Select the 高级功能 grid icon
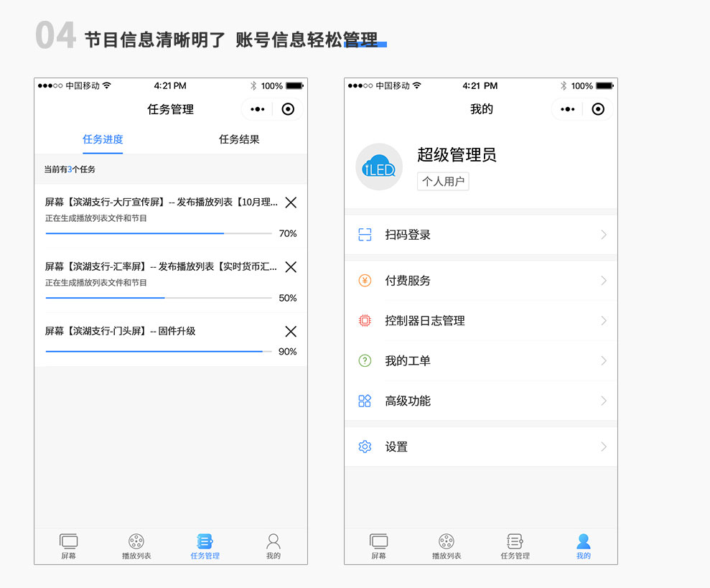 click(x=365, y=401)
